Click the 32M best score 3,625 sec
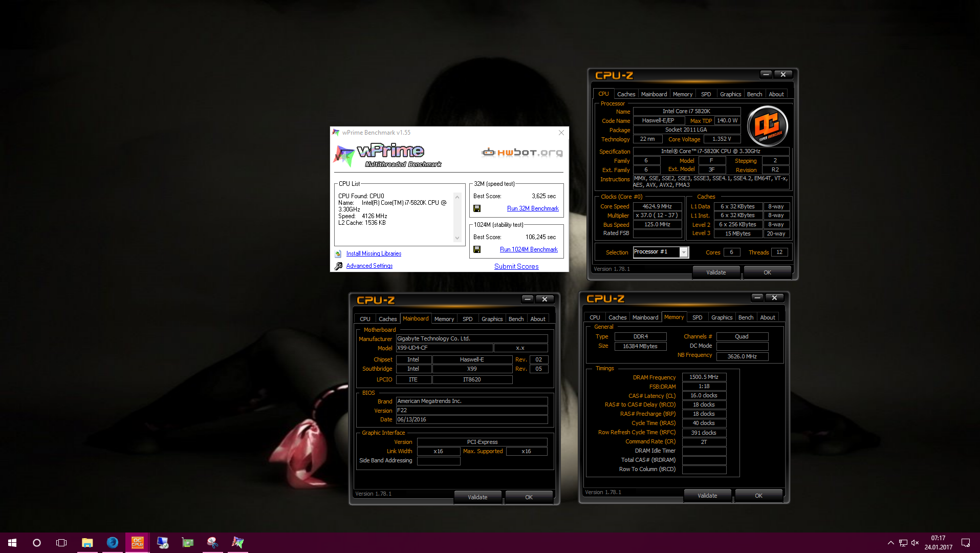The image size is (980, 553). tap(543, 196)
